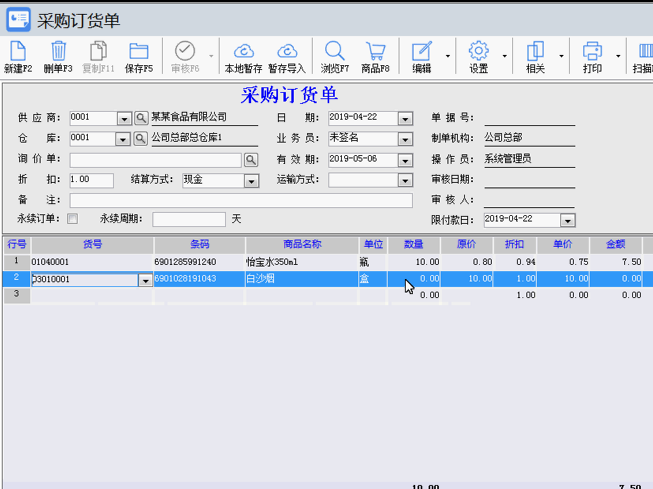This screenshot has height=489, width=653.
Task: Save the order with 保存F5
Action: pos(139,57)
